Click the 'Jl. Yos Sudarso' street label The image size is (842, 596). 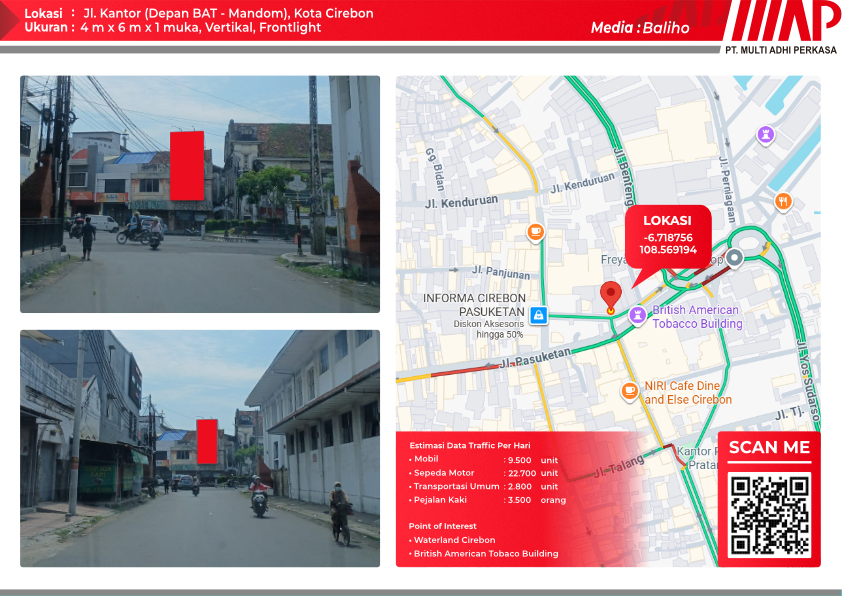[809, 381]
